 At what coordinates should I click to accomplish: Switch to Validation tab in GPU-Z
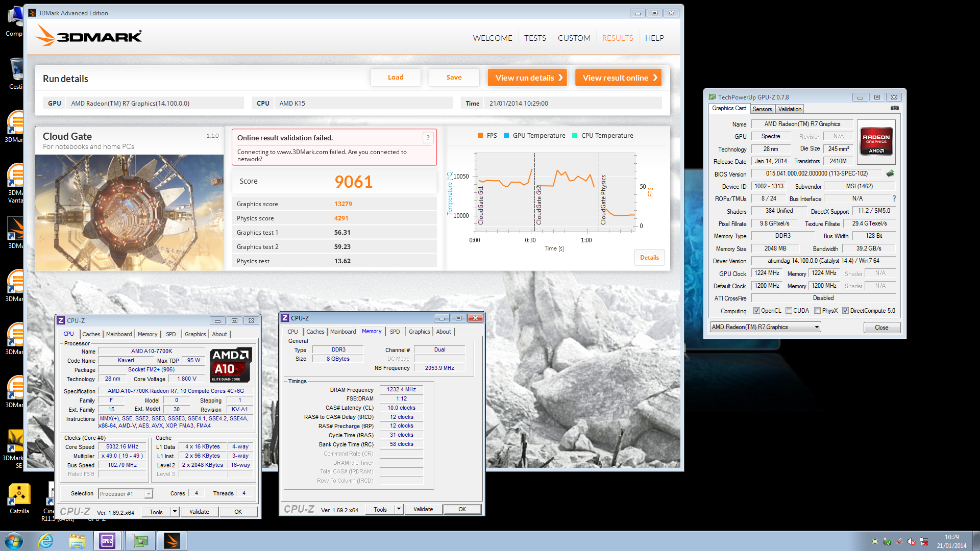coord(790,109)
